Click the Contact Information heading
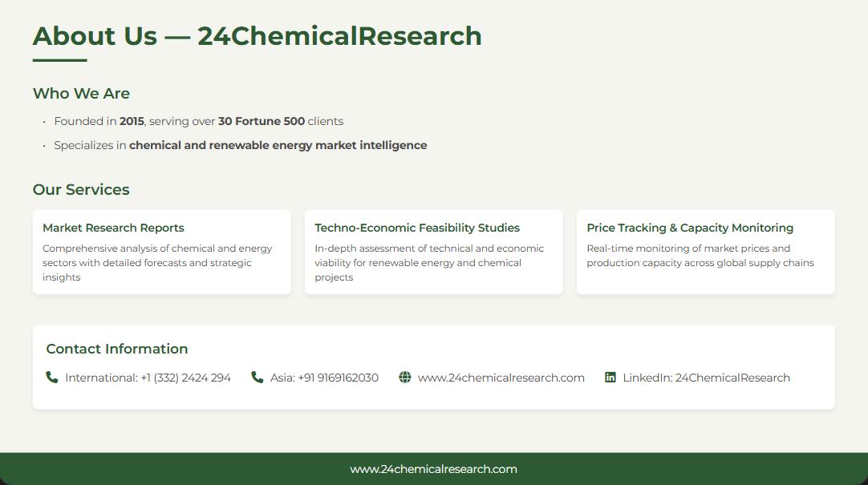The image size is (868, 485). (x=117, y=349)
